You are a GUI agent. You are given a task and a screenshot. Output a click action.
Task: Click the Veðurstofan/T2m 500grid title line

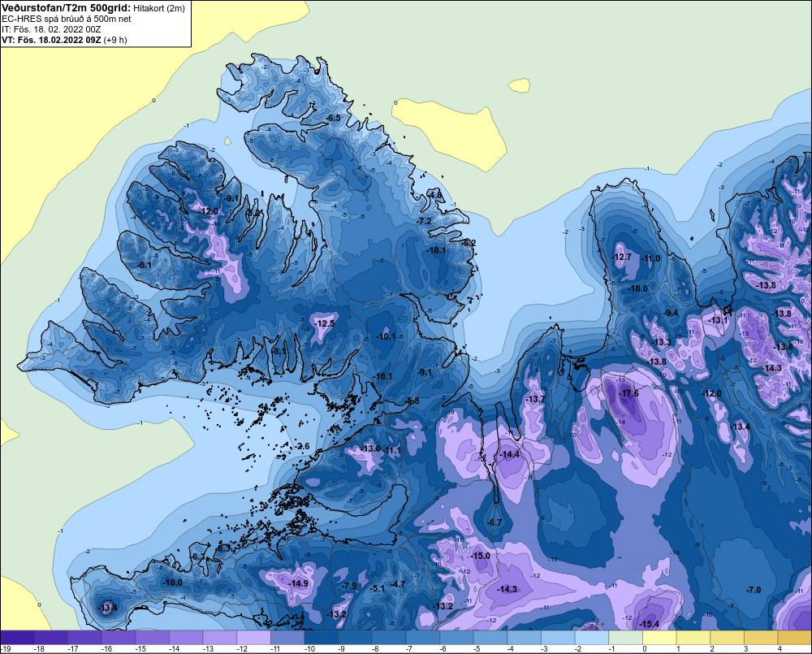pyautogui.click(x=93, y=8)
